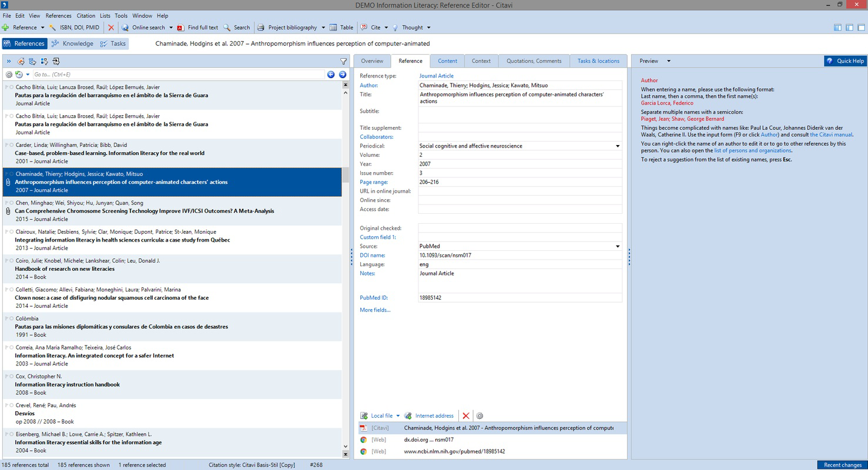The width and height of the screenshot is (868, 470).
Task: Click the double-chevron expand icon in list panel
Action: 9,61
